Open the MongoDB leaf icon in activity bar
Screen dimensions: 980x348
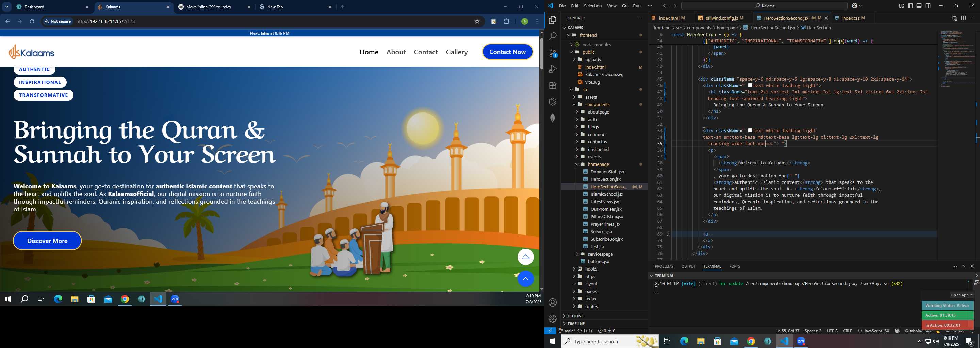pos(552,118)
